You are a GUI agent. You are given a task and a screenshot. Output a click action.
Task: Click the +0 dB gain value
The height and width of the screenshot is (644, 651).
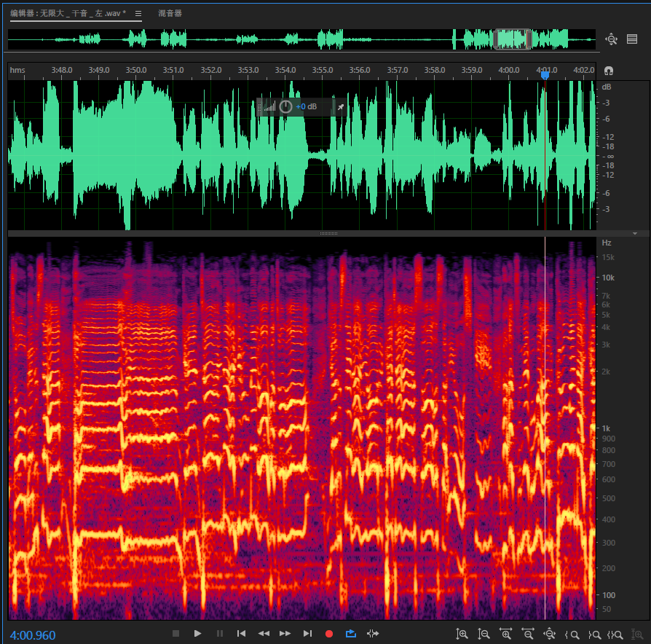pyautogui.click(x=307, y=107)
